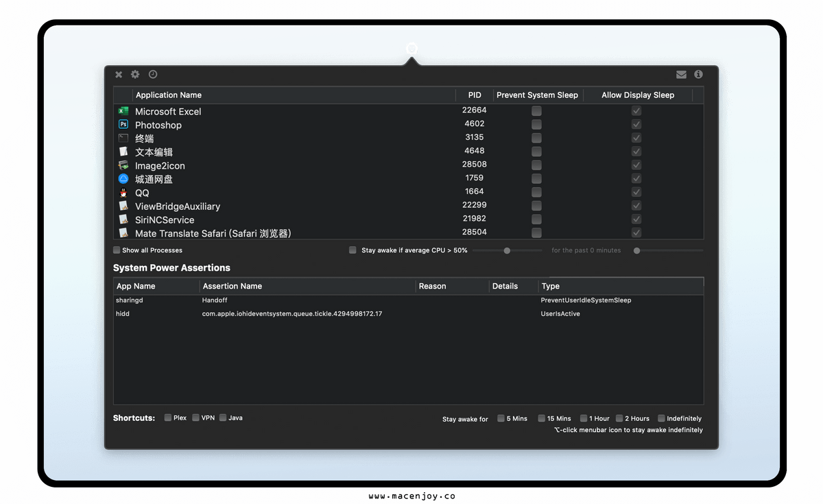Toggle Allow Display Sleep for 终端
The height and width of the screenshot is (504, 823).
[x=636, y=138]
